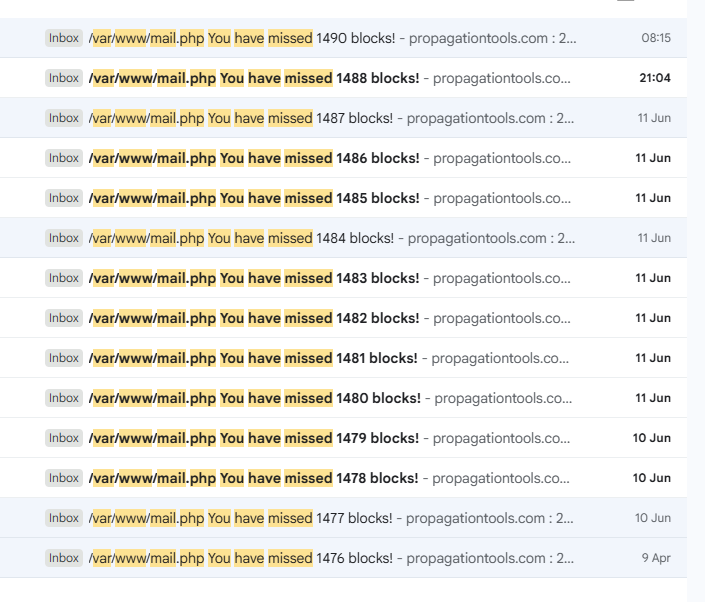Open the email about 1479 missed blocks
Viewport: 705px width, 602px height.
343,438
